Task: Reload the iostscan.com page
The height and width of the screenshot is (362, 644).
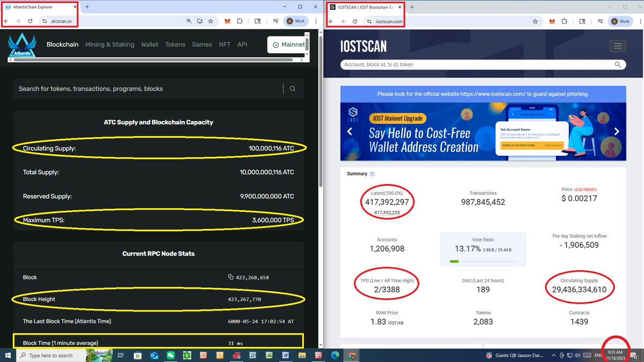Action: [355, 21]
